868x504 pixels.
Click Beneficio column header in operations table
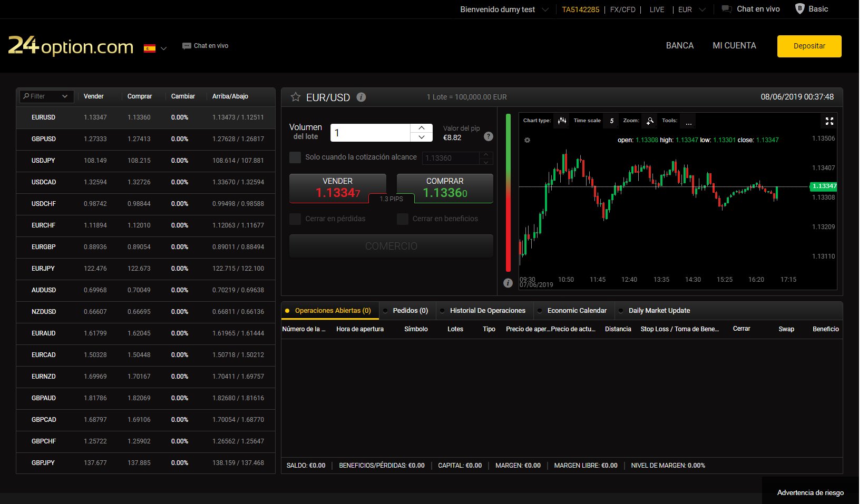point(825,329)
